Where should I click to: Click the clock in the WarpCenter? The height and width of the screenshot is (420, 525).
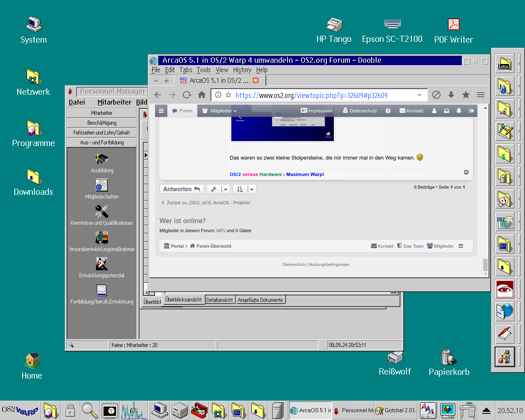510,411
